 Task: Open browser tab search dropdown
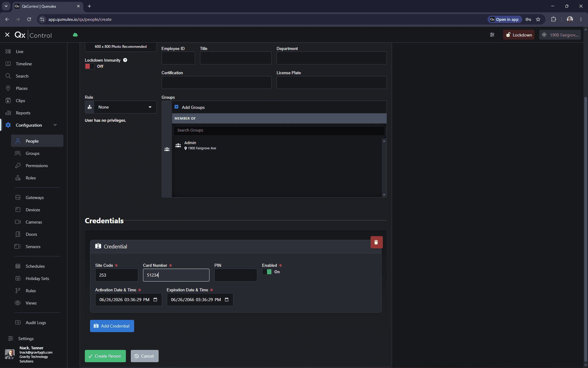[6, 6]
